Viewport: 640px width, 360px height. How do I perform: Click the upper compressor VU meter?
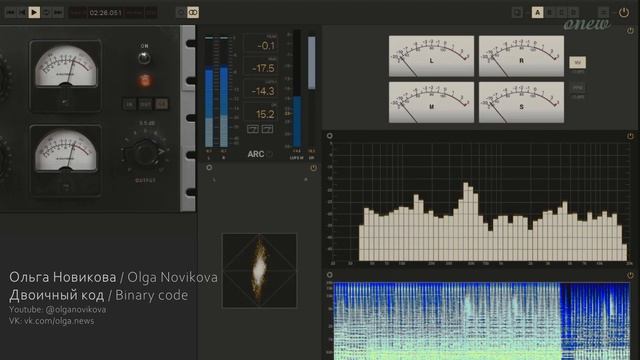click(x=65, y=76)
